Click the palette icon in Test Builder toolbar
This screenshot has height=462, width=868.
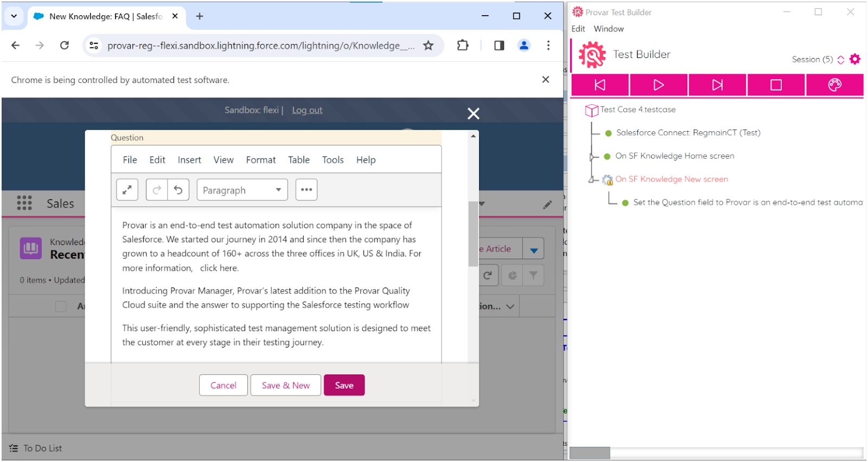click(x=835, y=85)
